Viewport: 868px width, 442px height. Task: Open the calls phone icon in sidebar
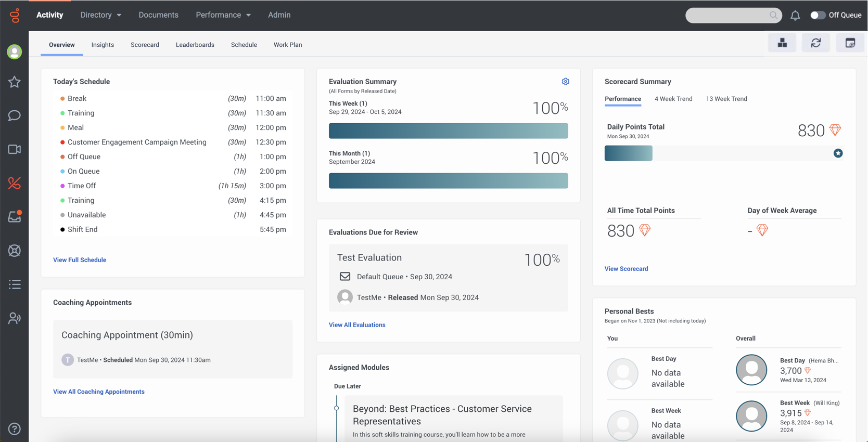point(15,183)
